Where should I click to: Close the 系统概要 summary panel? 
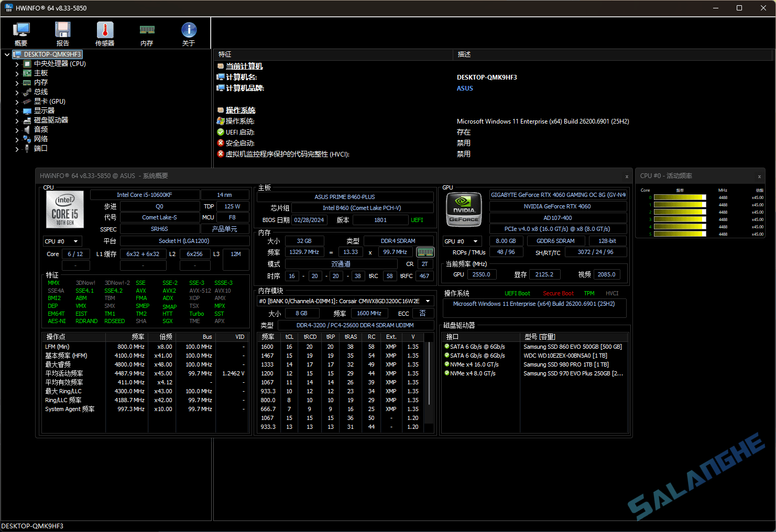click(x=627, y=176)
